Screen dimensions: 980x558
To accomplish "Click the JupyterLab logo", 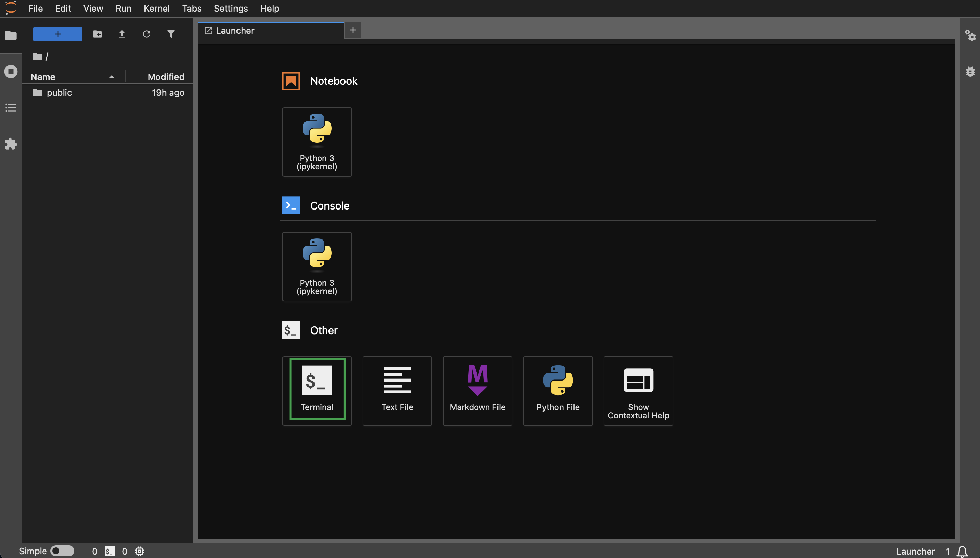I will pyautogui.click(x=11, y=8).
